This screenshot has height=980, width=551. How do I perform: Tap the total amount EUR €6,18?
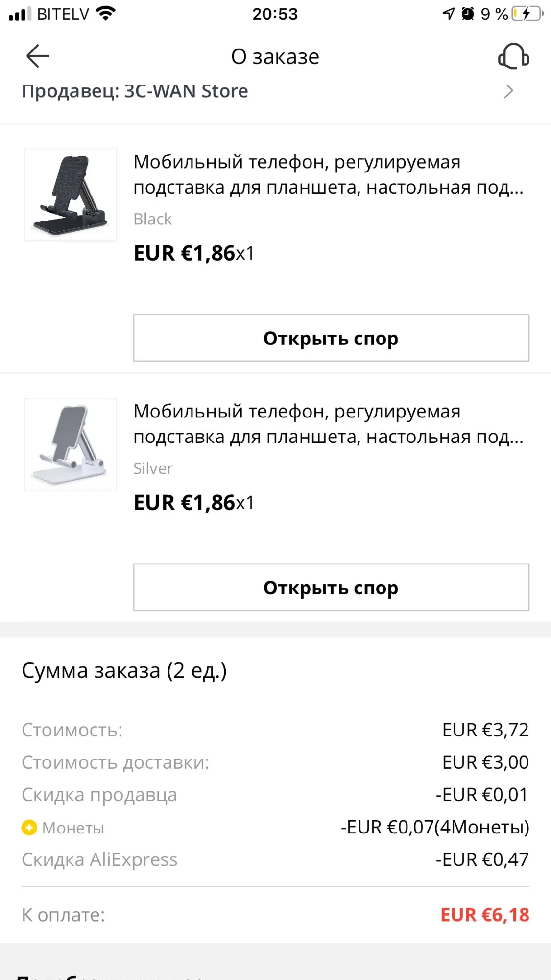pos(485,915)
